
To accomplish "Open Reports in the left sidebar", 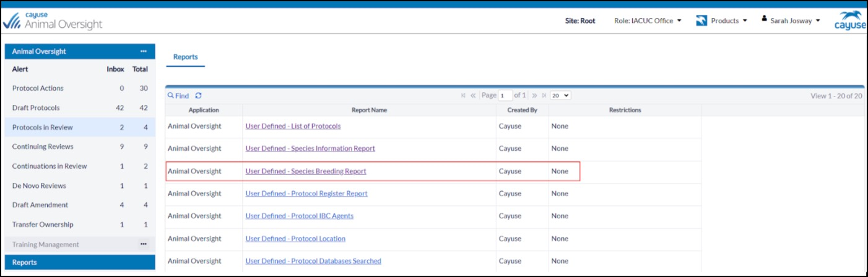I will [80, 262].
